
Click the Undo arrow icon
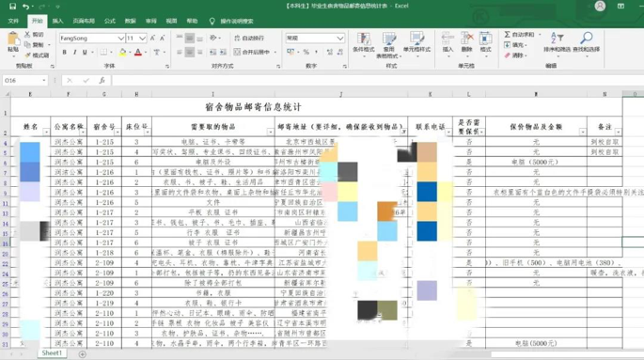(x=26, y=7)
